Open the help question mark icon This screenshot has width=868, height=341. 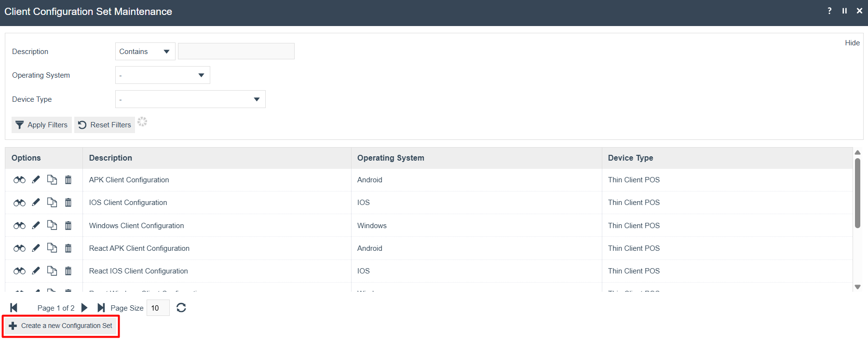click(829, 11)
